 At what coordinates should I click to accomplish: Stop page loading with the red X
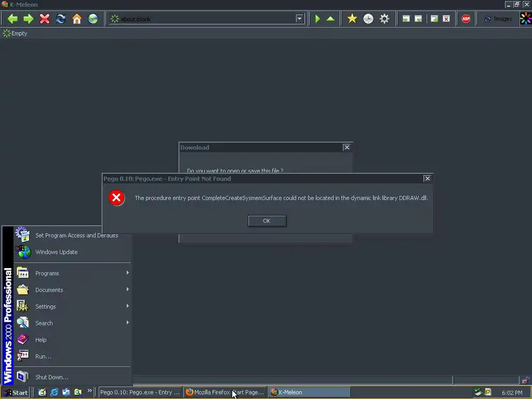[45, 19]
